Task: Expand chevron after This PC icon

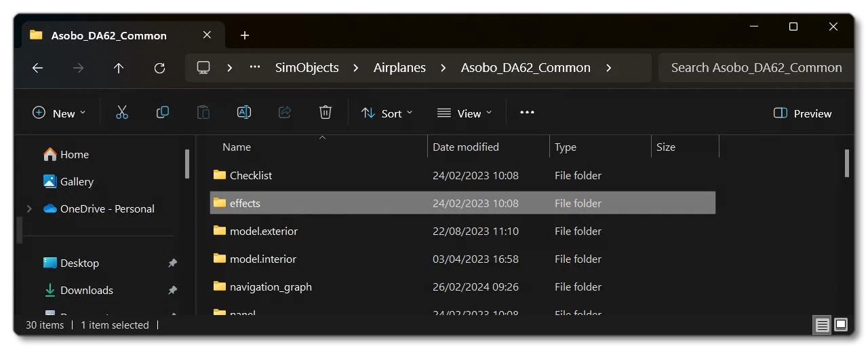Action: (x=230, y=68)
